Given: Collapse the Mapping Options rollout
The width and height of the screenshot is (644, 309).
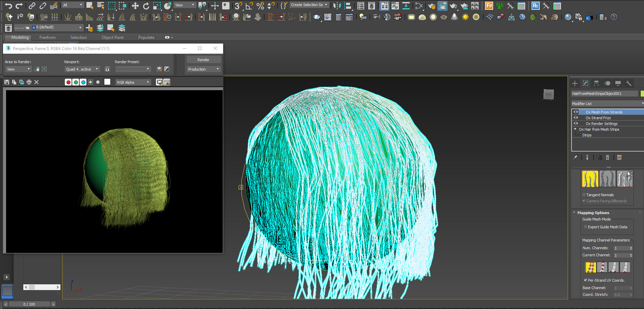Looking at the screenshot, I should (593, 213).
